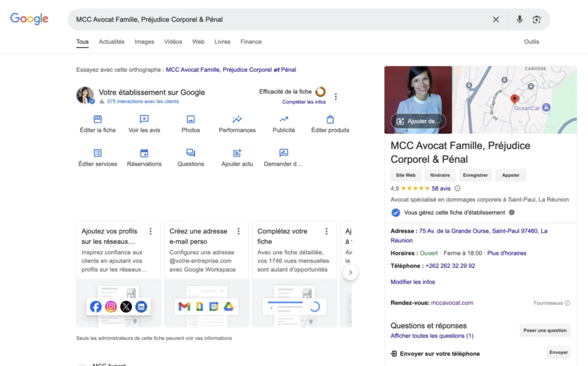
Task: Click the info icon next to 58 avis
Action: pos(457,188)
